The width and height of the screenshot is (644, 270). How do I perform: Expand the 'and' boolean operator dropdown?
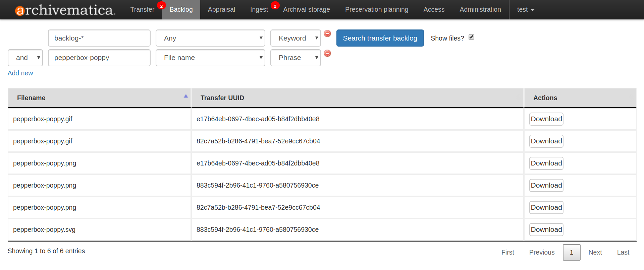(25, 58)
